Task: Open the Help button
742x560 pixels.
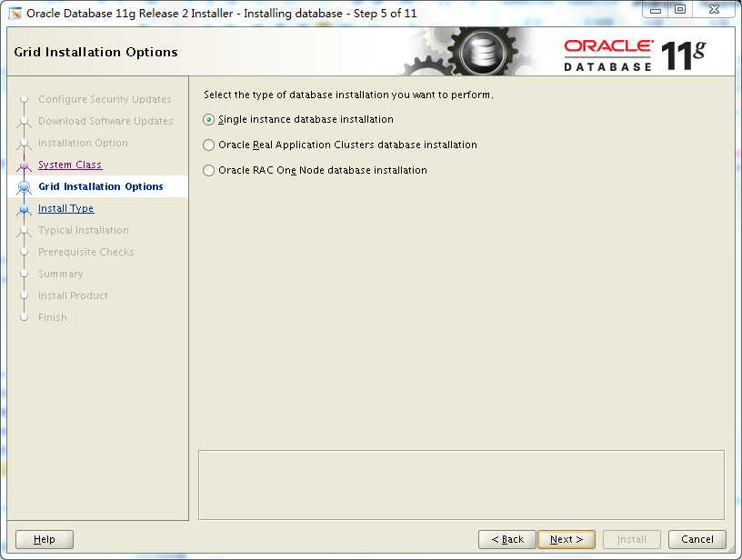Action: 45,539
